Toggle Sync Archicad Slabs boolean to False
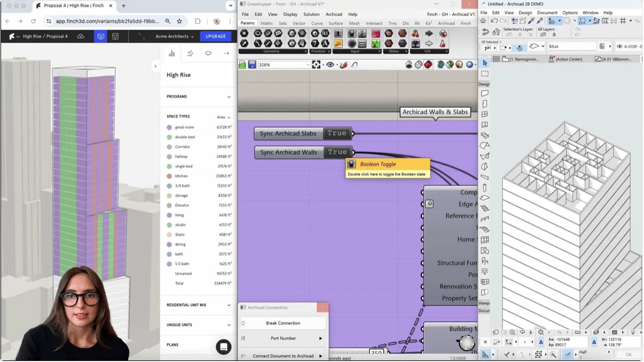 pos(336,133)
